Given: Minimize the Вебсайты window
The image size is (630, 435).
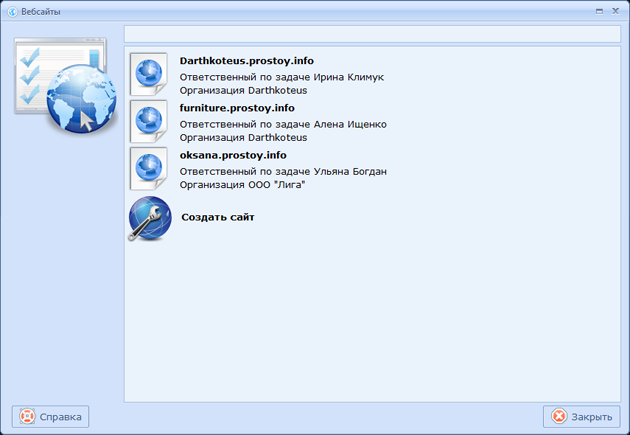Looking at the screenshot, I should (x=599, y=11).
